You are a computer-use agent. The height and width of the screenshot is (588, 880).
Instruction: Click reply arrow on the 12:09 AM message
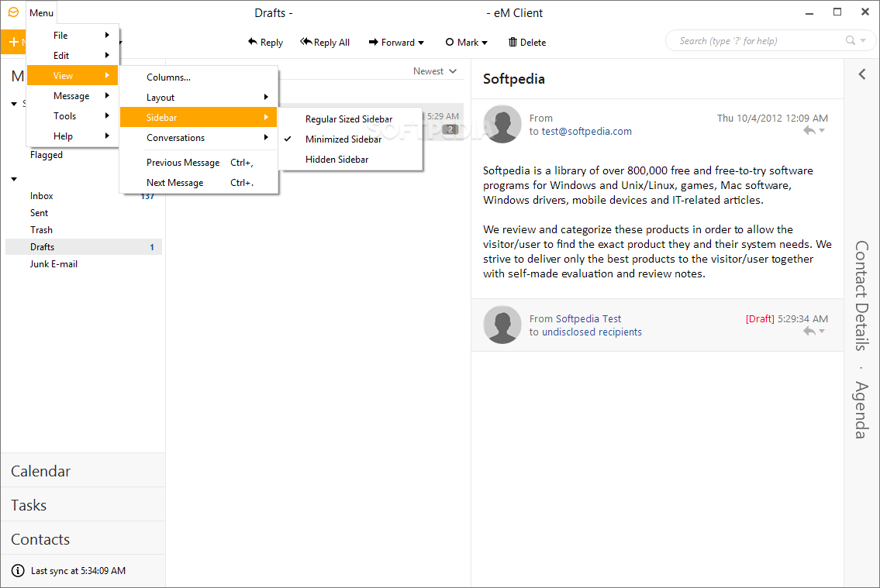(x=809, y=131)
